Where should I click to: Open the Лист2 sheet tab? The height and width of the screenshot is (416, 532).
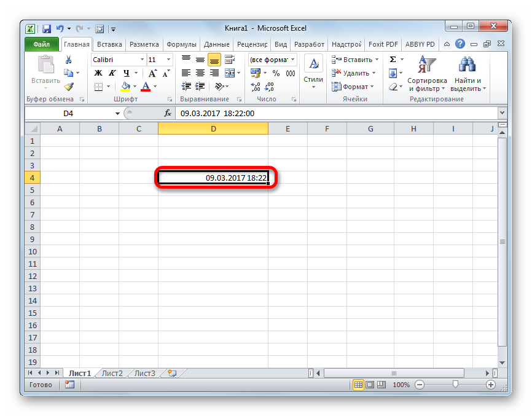click(x=112, y=373)
